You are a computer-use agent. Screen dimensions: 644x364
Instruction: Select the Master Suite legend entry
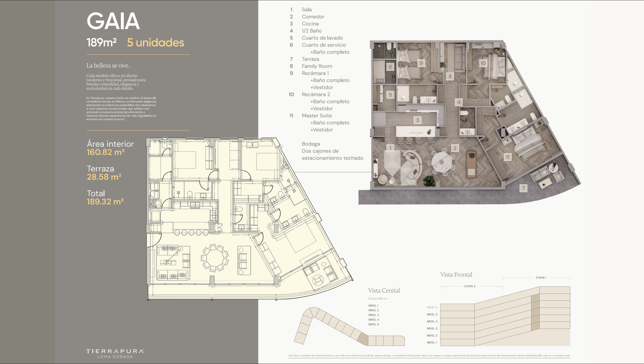pyautogui.click(x=317, y=116)
